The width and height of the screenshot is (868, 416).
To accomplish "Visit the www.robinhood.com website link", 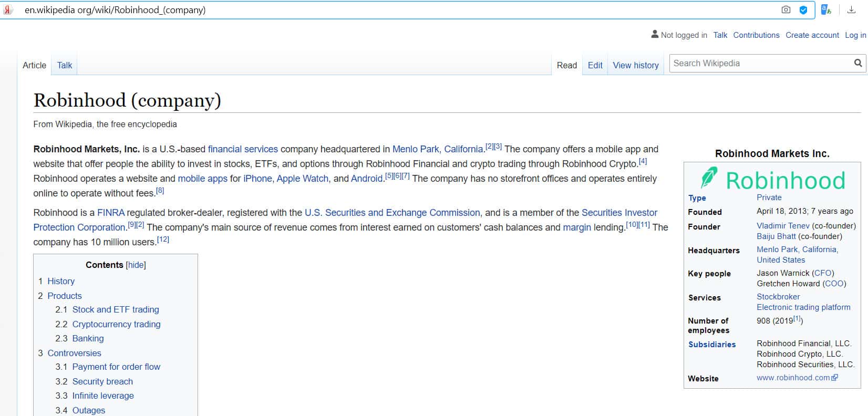I will [x=797, y=378].
